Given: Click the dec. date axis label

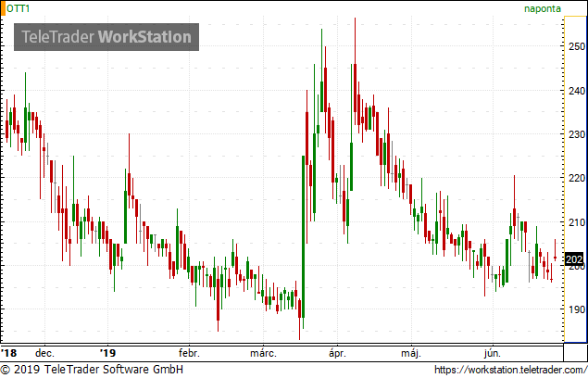Looking at the screenshot, I should (x=44, y=353).
